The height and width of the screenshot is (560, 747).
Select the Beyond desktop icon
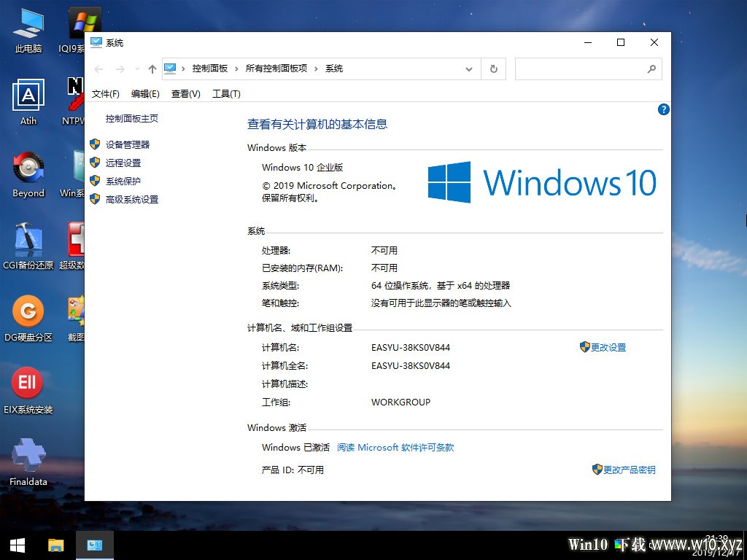[28, 174]
